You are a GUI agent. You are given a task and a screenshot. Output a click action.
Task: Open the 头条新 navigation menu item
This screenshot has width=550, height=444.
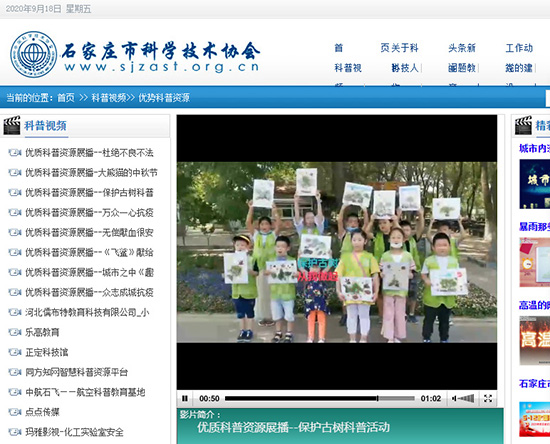[x=462, y=48]
